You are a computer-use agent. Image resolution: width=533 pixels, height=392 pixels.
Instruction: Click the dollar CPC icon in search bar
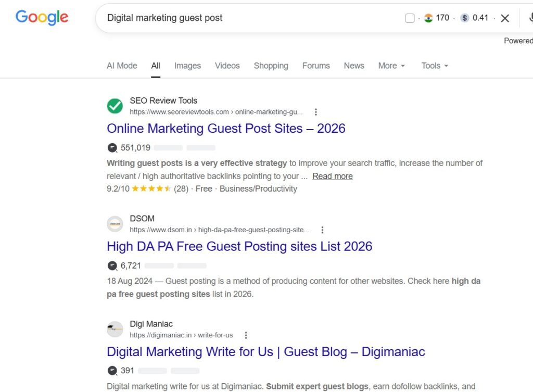click(465, 18)
